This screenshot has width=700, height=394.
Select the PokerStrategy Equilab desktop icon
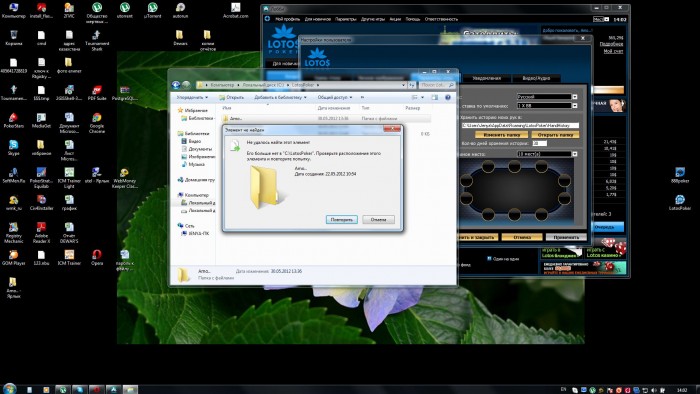41,178
